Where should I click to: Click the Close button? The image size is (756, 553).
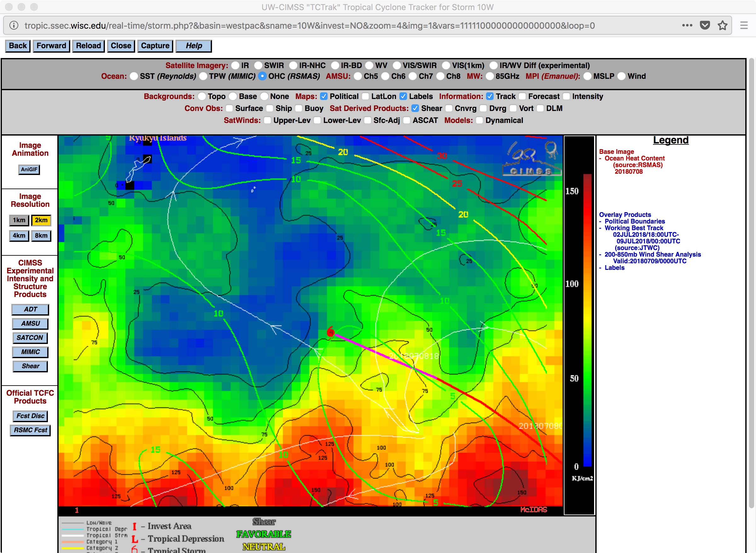pyautogui.click(x=121, y=46)
